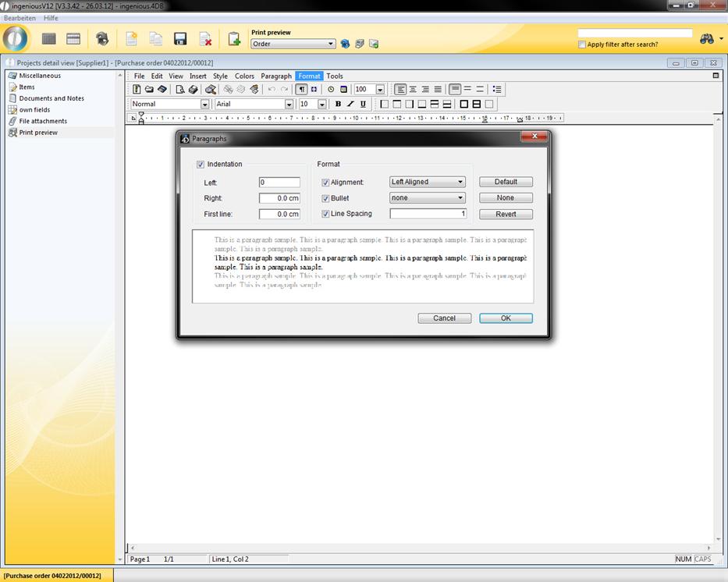
Task: Click the delete record icon with red X
Action: tap(205, 39)
